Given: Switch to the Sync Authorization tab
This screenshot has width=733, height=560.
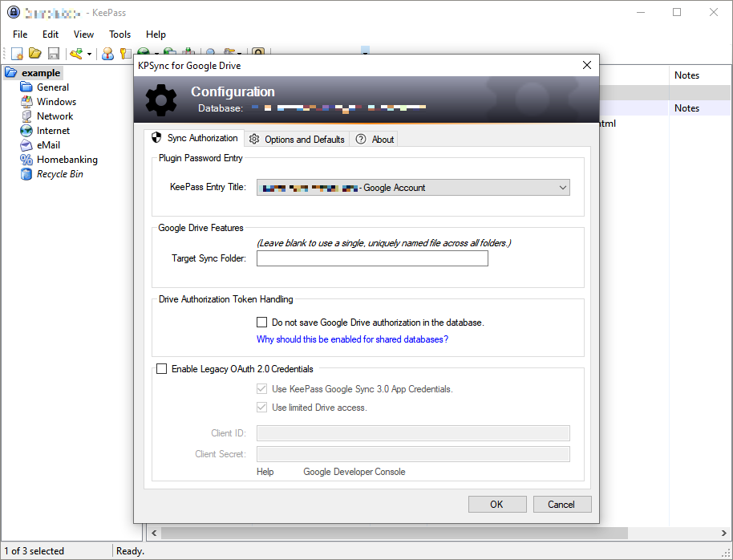Looking at the screenshot, I should pos(194,138).
